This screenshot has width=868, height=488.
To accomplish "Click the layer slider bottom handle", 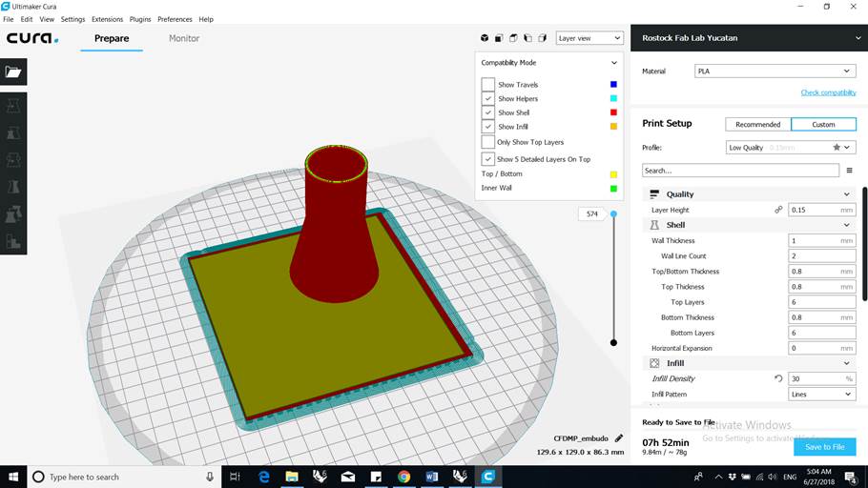I will [613, 342].
